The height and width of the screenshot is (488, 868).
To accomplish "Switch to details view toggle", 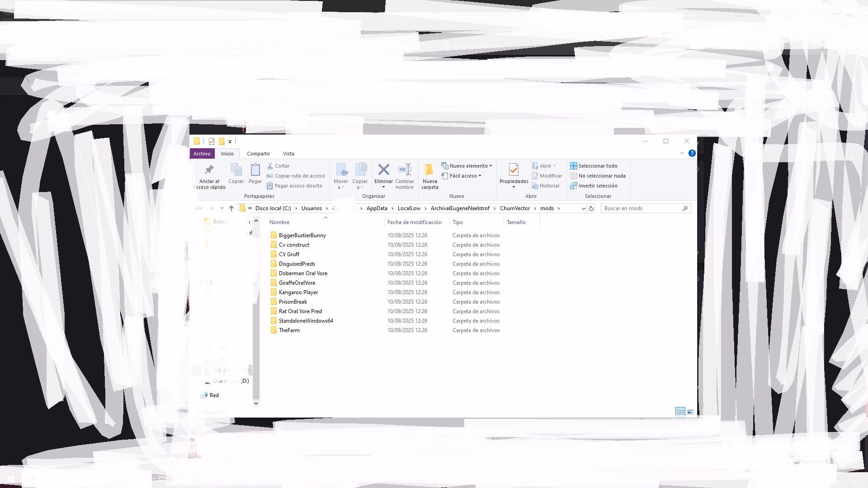I will coord(680,412).
